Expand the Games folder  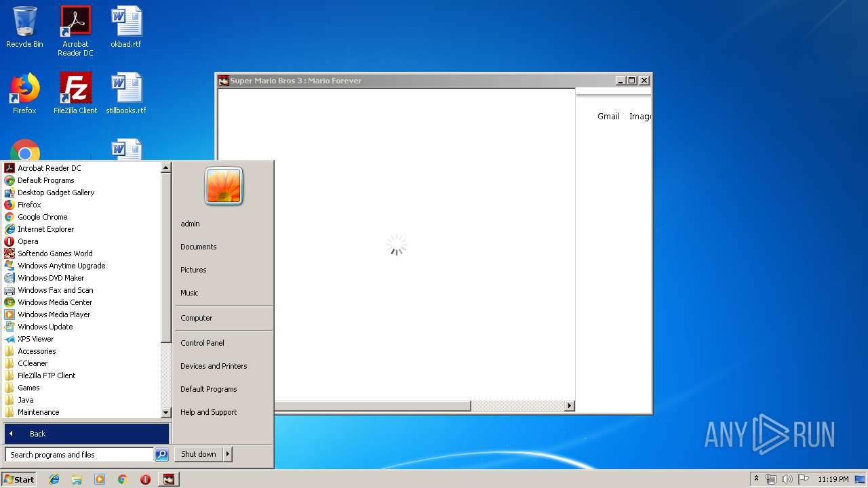28,388
